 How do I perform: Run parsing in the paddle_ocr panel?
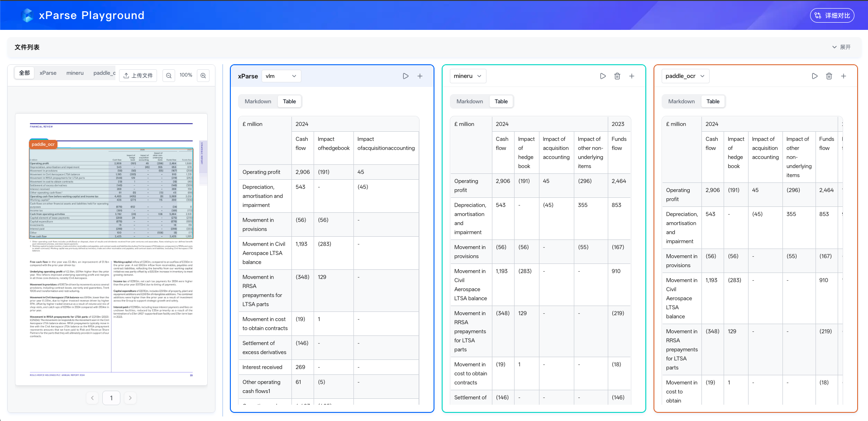coord(815,76)
